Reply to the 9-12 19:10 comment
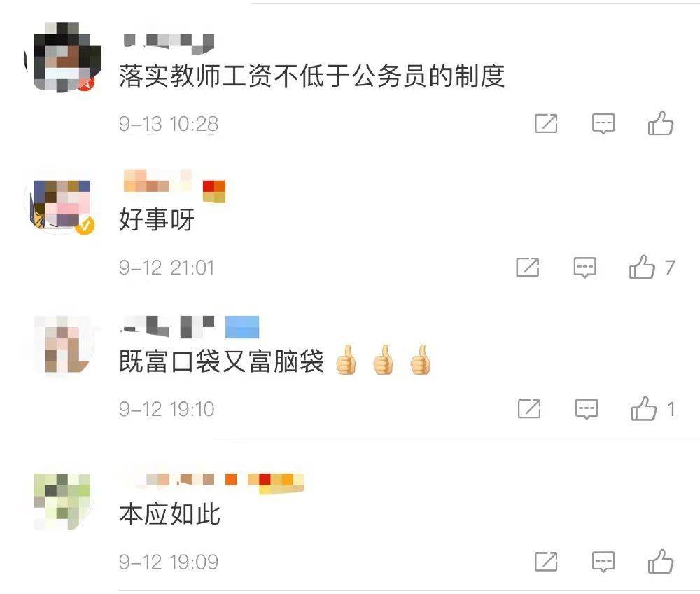 [x=587, y=409]
